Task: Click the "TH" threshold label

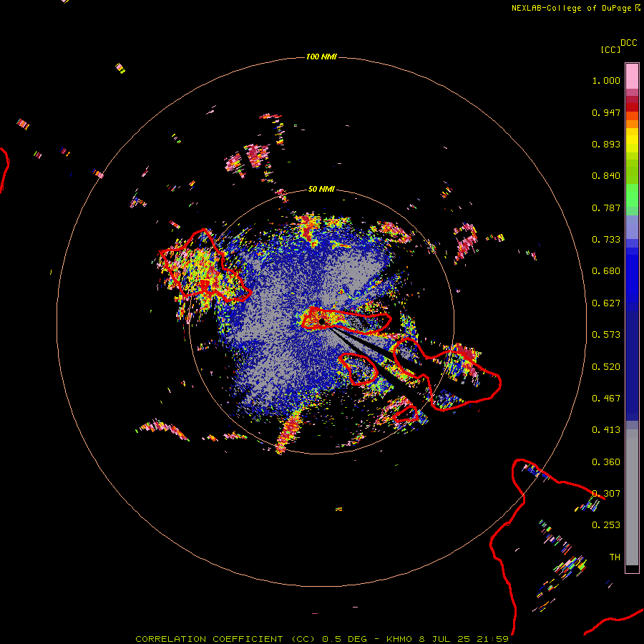Action: click(x=615, y=557)
